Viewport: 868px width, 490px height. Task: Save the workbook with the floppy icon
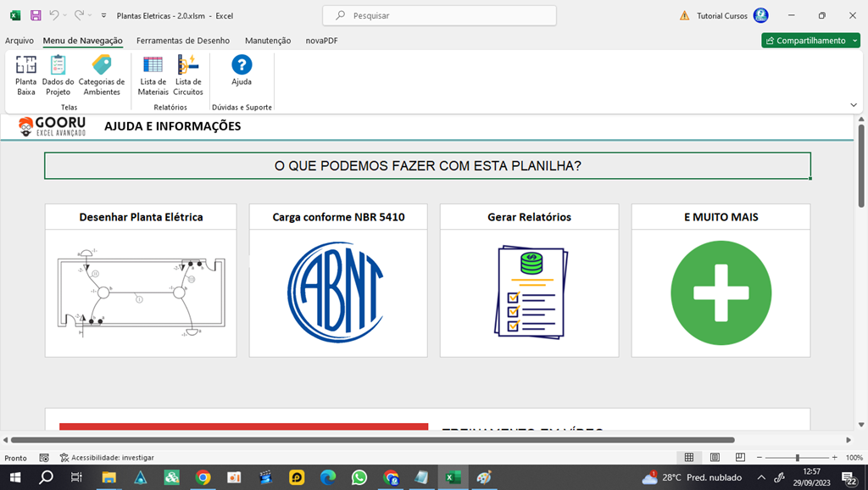pos(36,15)
